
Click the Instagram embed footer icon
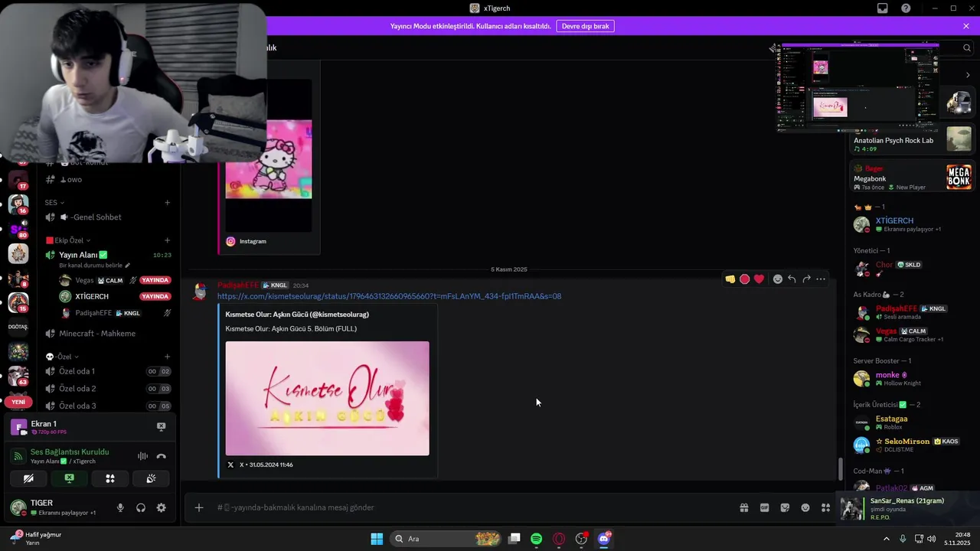point(230,241)
